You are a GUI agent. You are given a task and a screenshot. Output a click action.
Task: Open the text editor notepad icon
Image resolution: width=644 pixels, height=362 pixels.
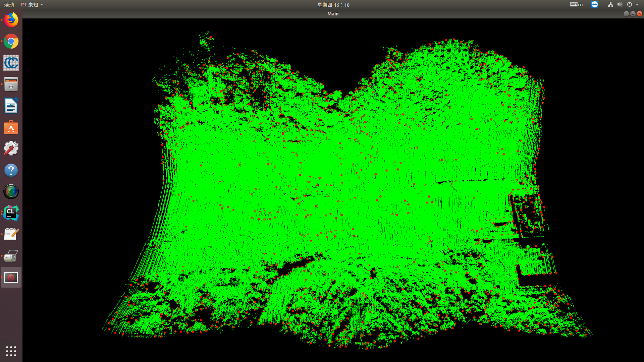(11, 235)
